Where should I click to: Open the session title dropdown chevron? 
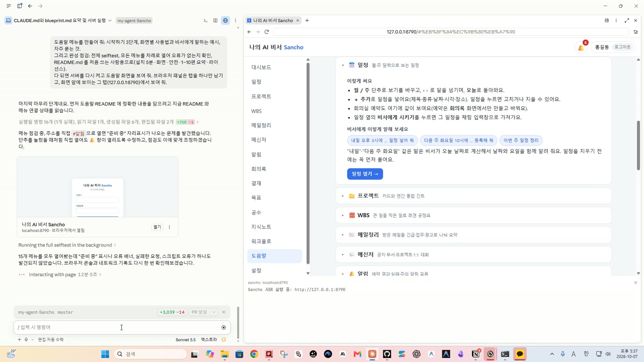click(110, 21)
